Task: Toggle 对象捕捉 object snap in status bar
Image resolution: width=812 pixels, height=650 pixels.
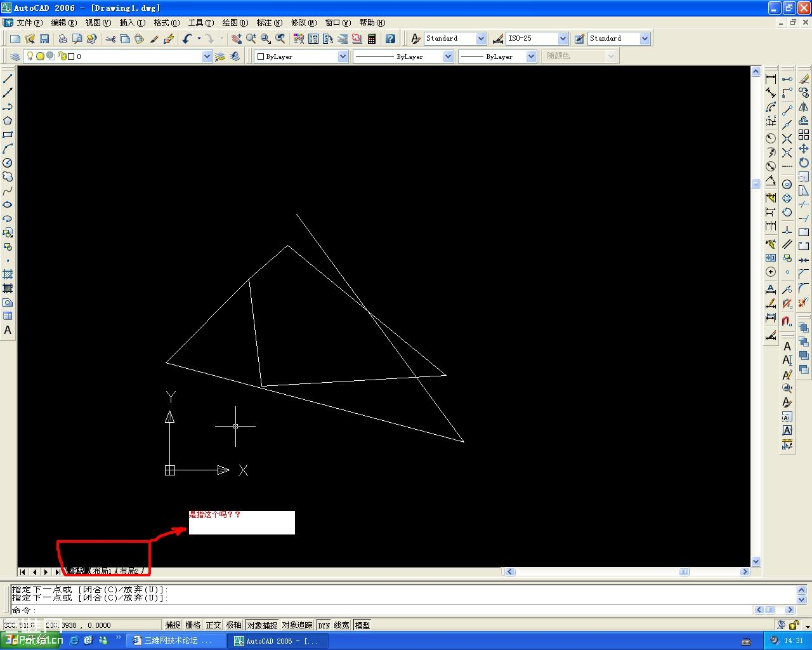Action: [262, 625]
